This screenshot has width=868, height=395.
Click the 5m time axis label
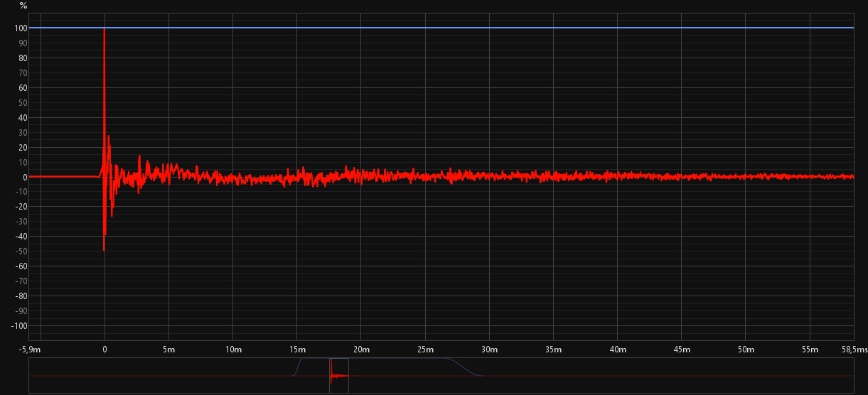[x=168, y=350]
